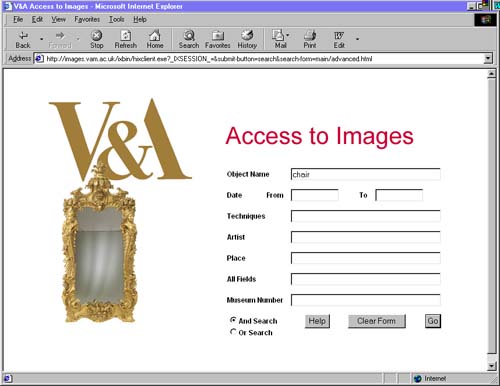This screenshot has height=386, width=500.
Task: Click the Techniques label
Action: coord(246,216)
